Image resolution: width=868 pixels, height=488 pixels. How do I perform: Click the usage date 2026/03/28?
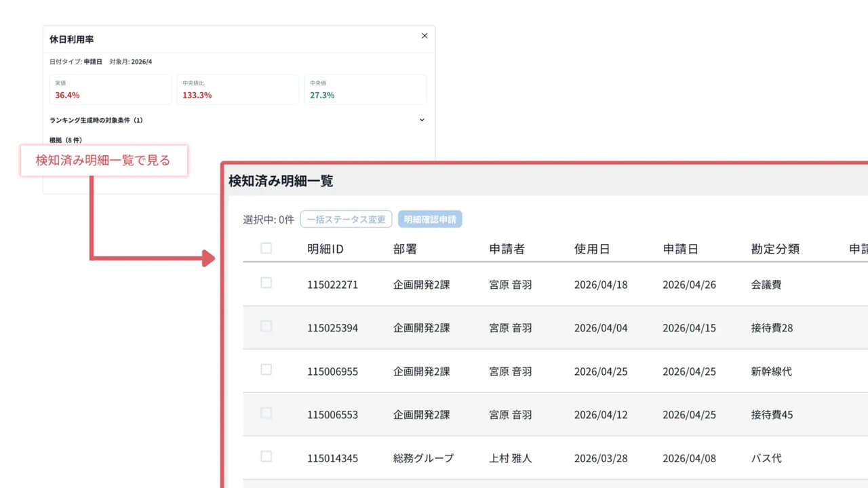601,458
